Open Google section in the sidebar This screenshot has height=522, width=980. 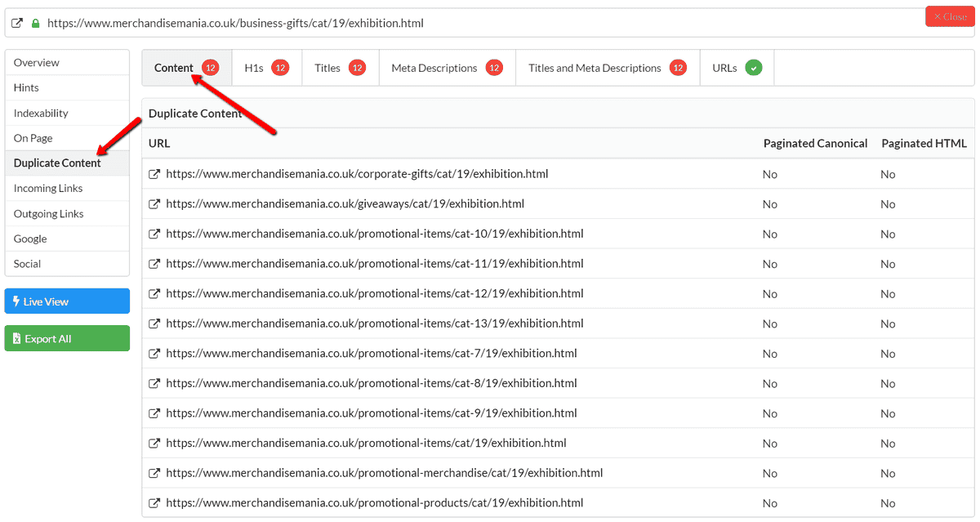coord(67,239)
